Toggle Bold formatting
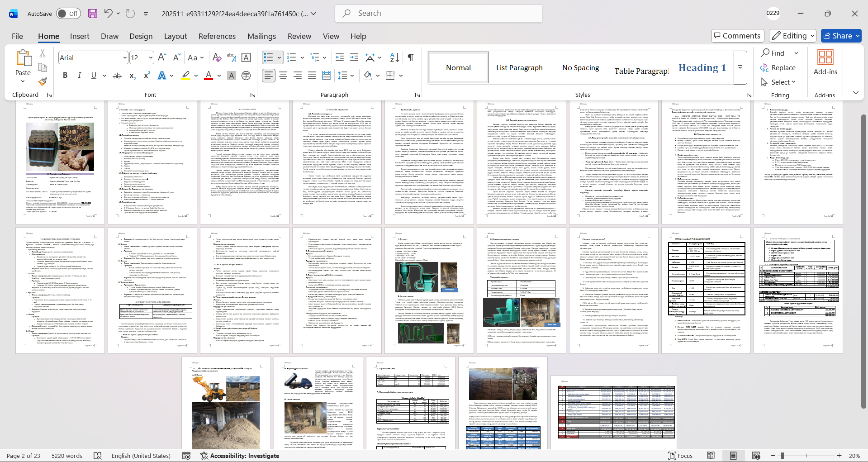Image resolution: width=868 pixels, height=462 pixels. (x=65, y=76)
